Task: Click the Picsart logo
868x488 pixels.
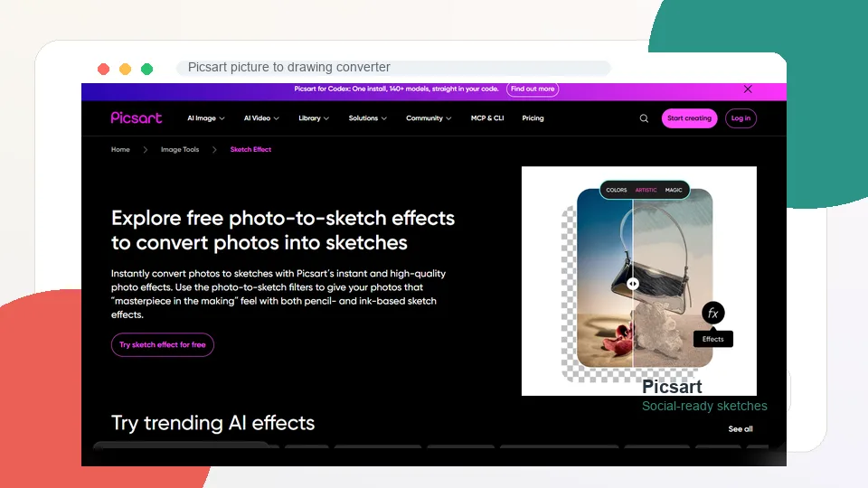Action: click(x=137, y=117)
